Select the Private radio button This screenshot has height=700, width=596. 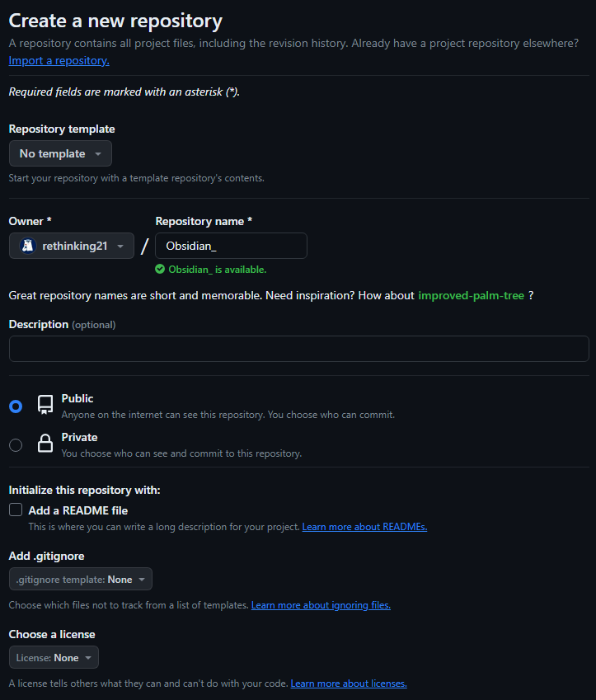pyautogui.click(x=15, y=444)
